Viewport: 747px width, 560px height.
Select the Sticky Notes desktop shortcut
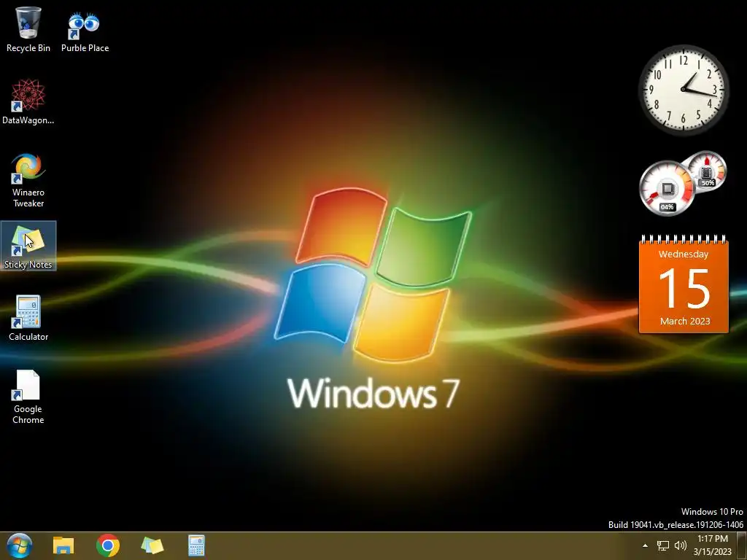coord(28,246)
